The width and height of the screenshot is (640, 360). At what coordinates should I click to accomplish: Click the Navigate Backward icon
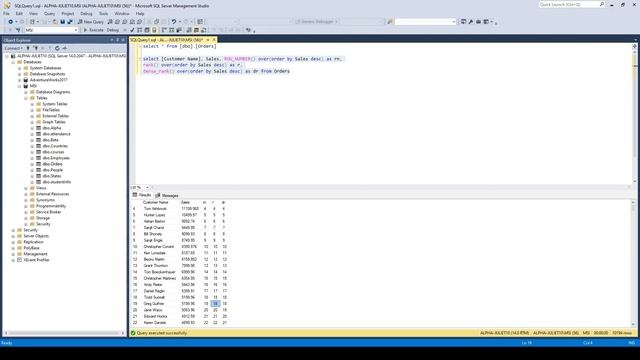tap(11, 22)
